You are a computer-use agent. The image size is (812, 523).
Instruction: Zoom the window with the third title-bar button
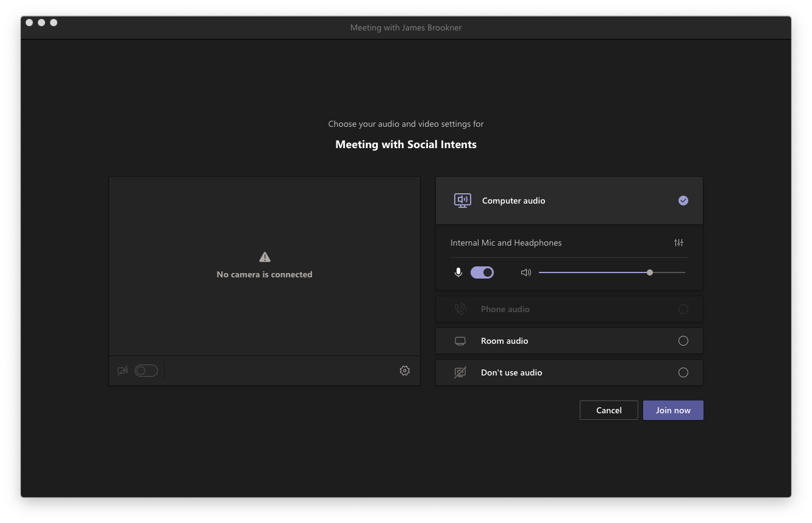click(54, 23)
